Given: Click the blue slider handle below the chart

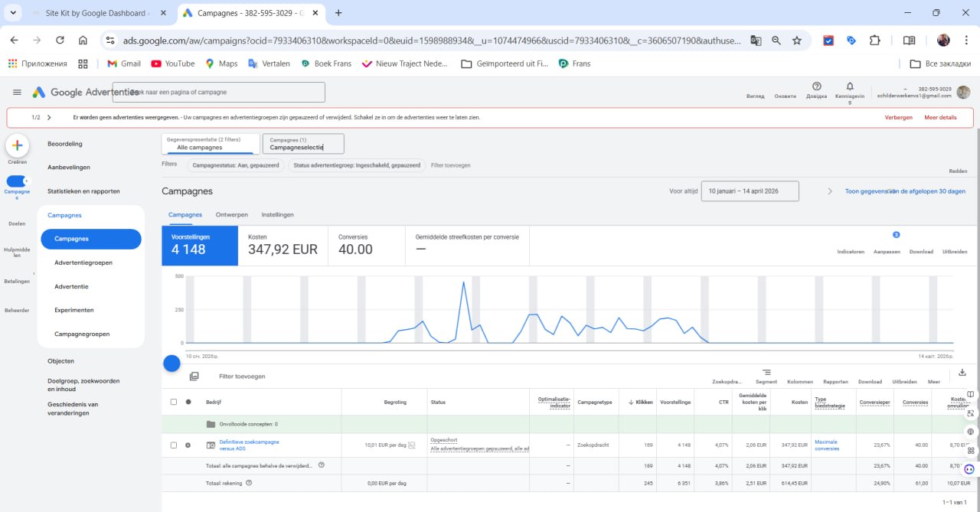Looking at the screenshot, I should pyautogui.click(x=171, y=362).
